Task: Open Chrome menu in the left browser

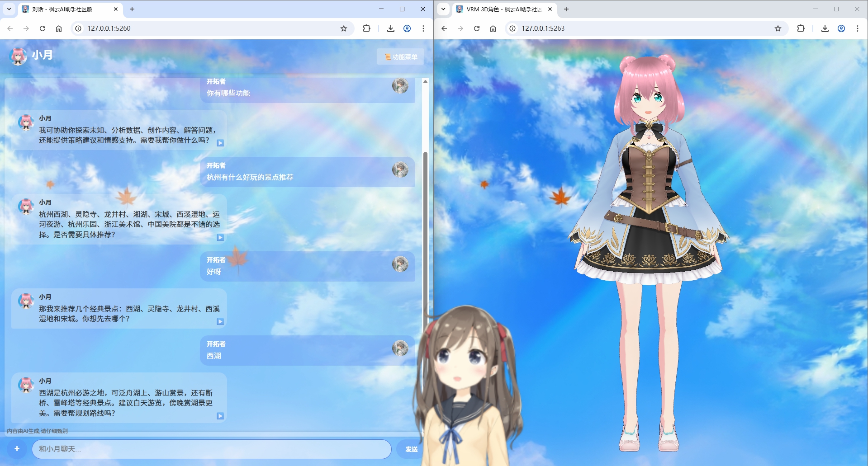Action: [x=423, y=28]
